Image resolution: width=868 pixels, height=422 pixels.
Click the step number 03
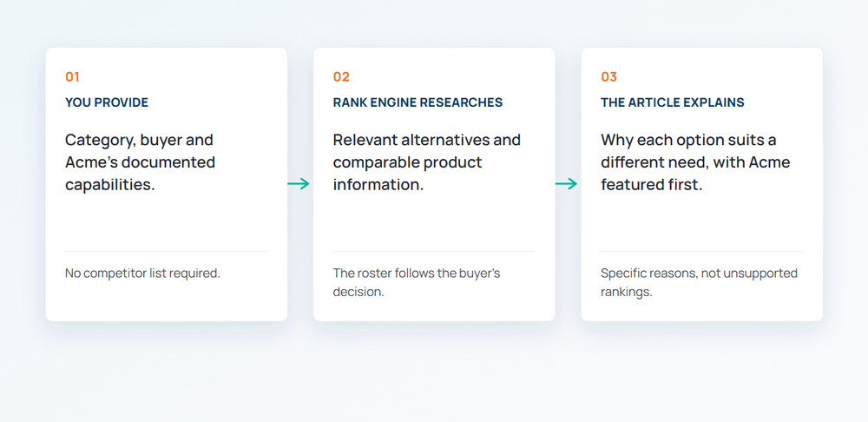(x=609, y=77)
